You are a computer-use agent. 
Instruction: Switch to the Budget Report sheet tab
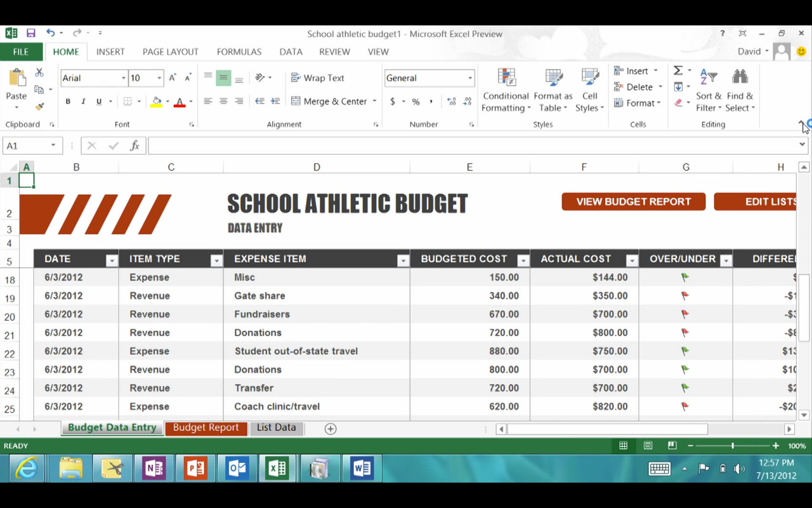(206, 427)
